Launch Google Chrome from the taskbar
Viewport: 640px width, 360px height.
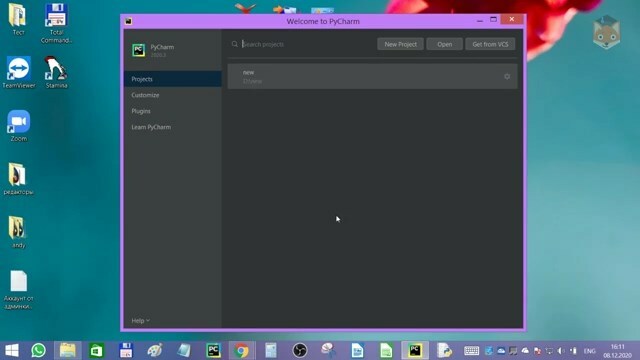242,350
